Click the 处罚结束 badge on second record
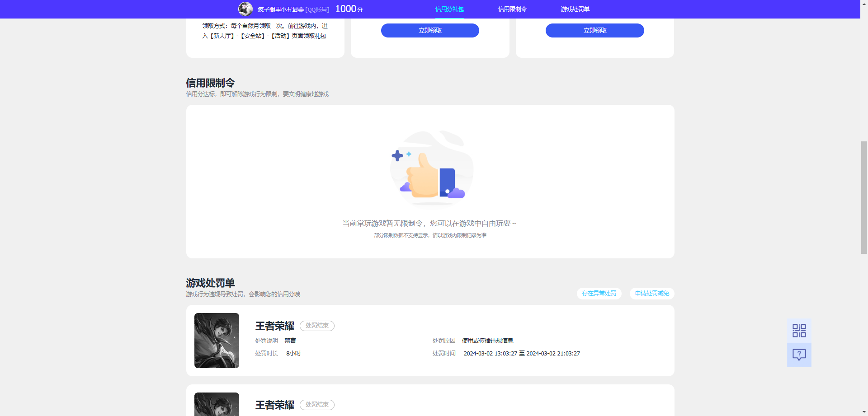 pyautogui.click(x=317, y=405)
